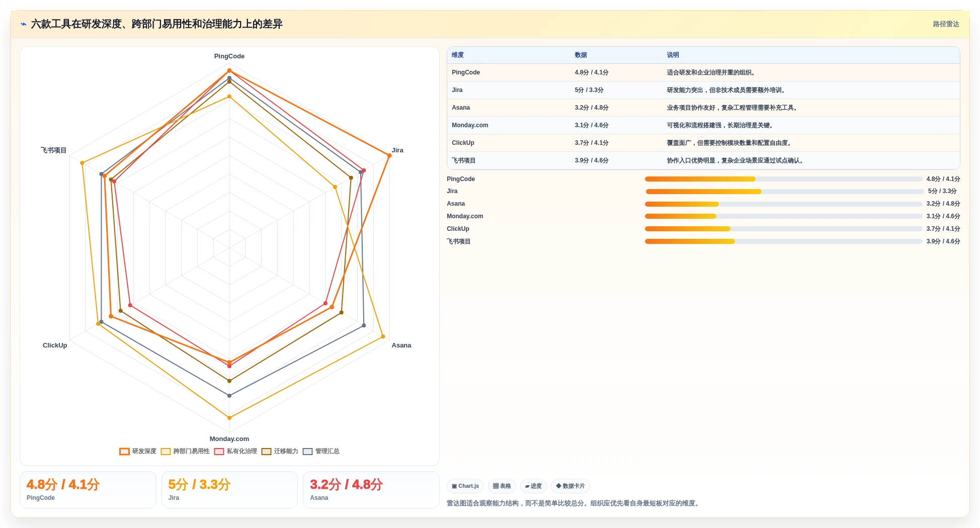Click the PingCode progress bar
The height and width of the screenshot is (528, 980).
(783, 179)
